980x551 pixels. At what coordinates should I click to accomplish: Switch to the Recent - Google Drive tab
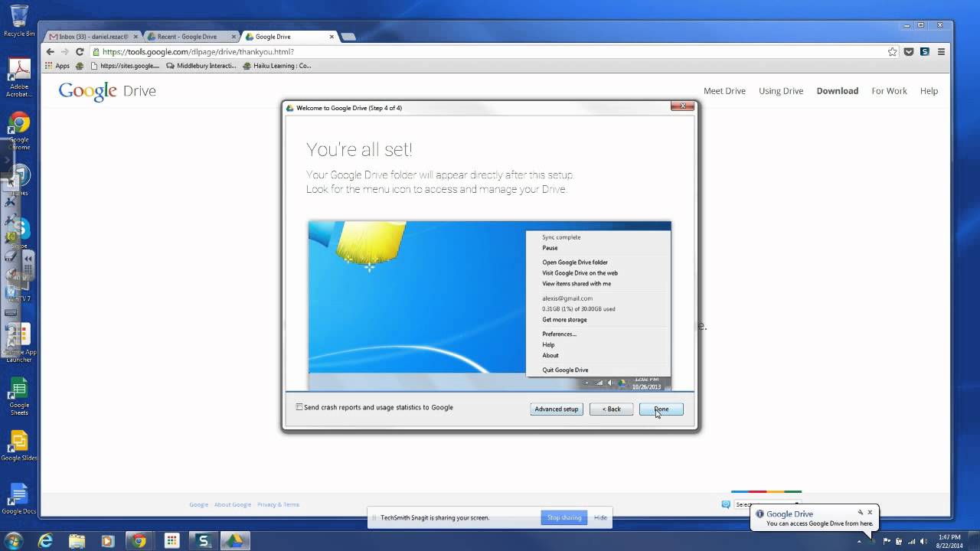pos(188,37)
